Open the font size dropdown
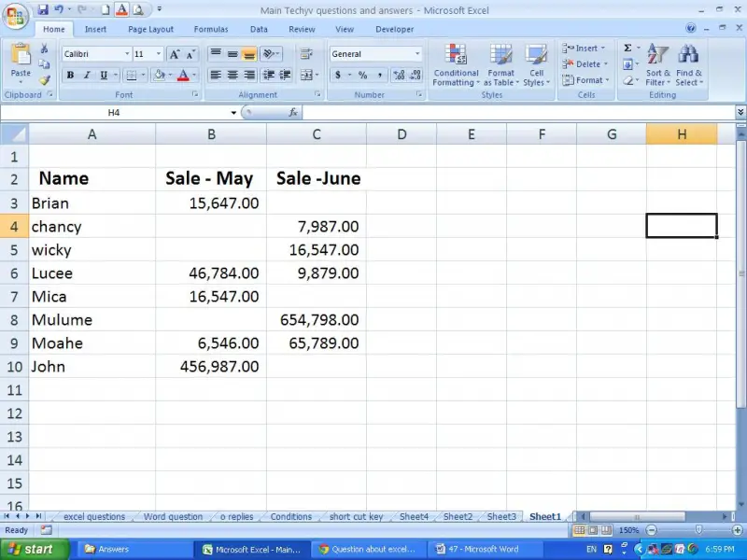The image size is (747, 560). click(159, 54)
